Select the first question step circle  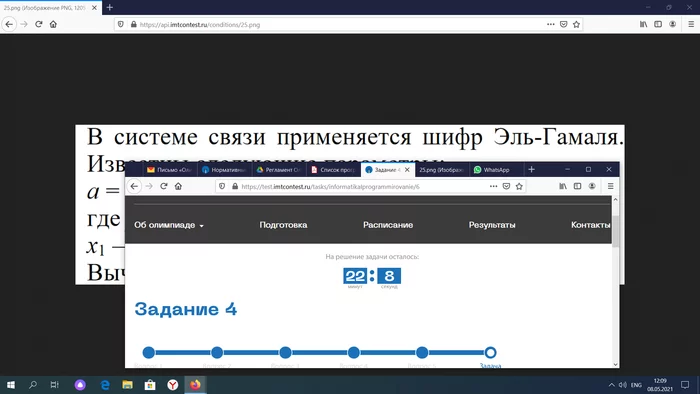(x=149, y=353)
